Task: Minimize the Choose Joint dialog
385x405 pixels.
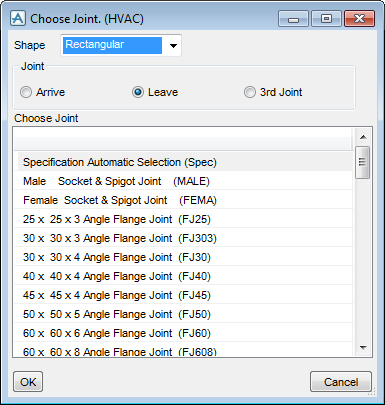Action: click(x=293, y=19)
